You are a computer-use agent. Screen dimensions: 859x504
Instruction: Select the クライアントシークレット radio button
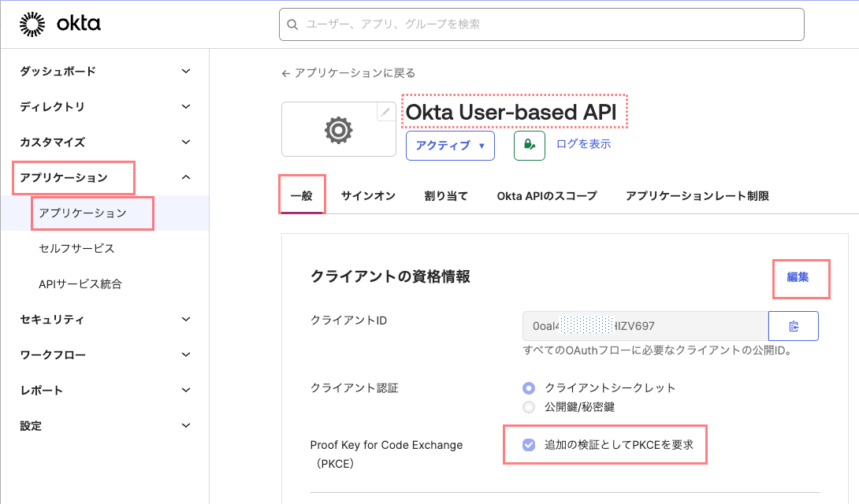pyautogui.click(x=529, y=387)
